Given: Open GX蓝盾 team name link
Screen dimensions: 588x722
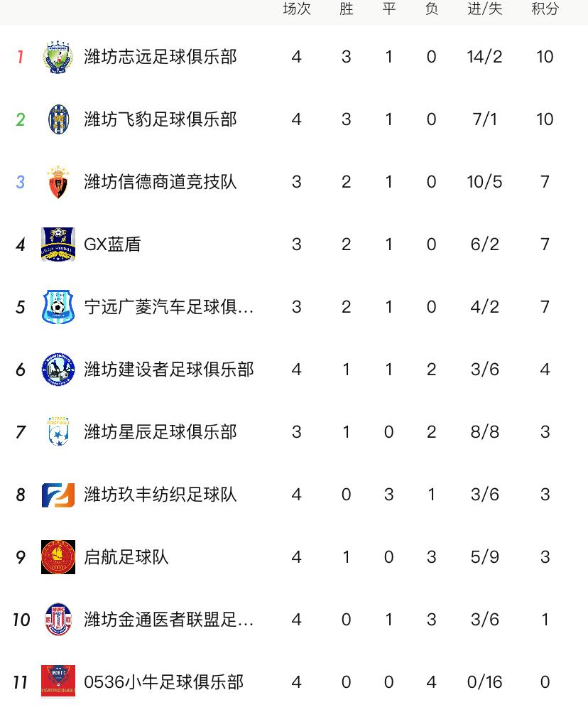Looking at the screenshot, I should pos(112,244).
